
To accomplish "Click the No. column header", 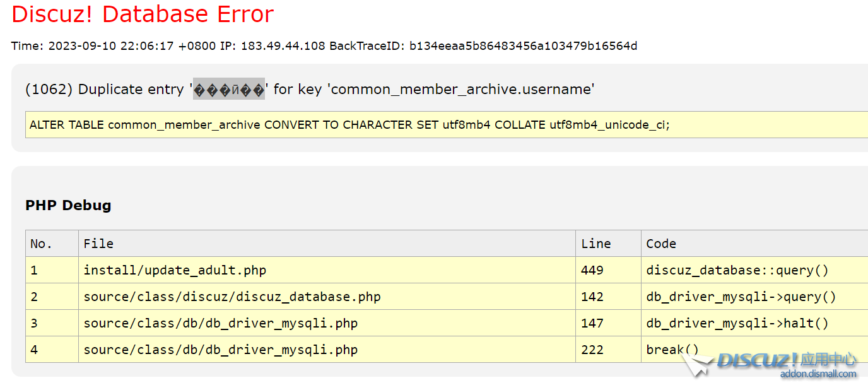I will coord(42,244).
